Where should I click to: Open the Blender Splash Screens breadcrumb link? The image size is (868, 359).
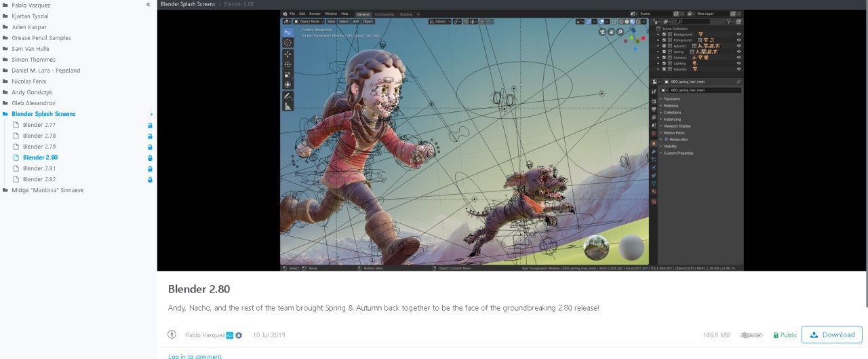[x=188, y=4]
